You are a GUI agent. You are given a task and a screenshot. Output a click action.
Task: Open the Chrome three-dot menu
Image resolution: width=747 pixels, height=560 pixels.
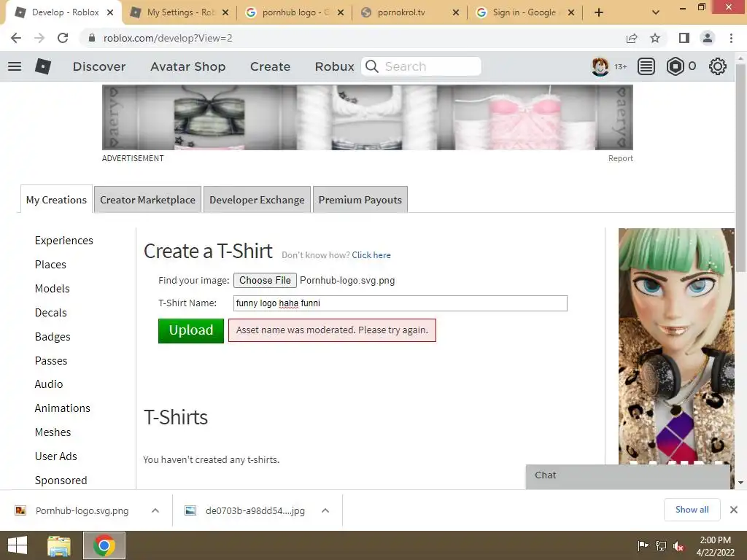pyautogui.click(x=731, y=38)
